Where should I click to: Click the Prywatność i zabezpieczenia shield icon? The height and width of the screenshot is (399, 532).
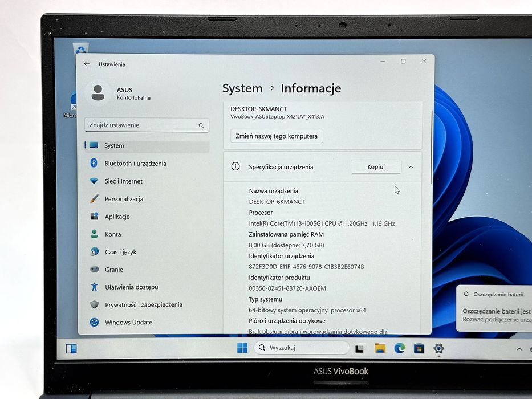click(x=94, y=304)
